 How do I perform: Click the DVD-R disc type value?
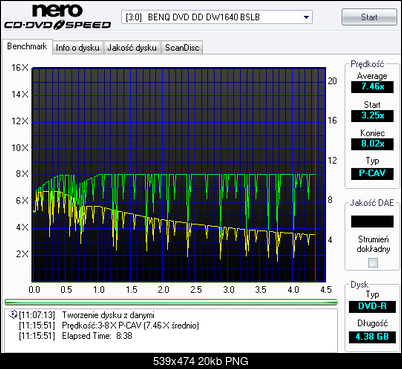(372, 307)
